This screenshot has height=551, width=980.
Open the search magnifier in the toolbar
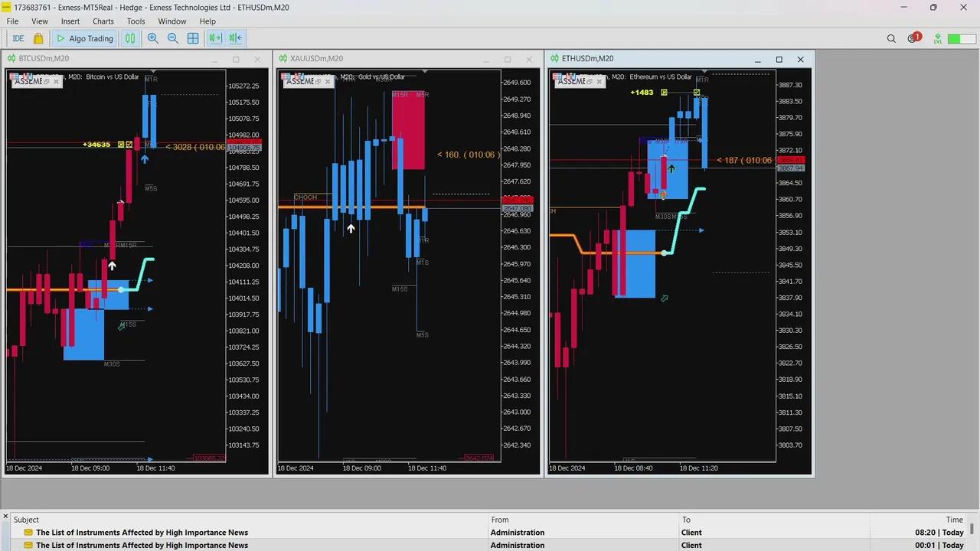(891, 38)
